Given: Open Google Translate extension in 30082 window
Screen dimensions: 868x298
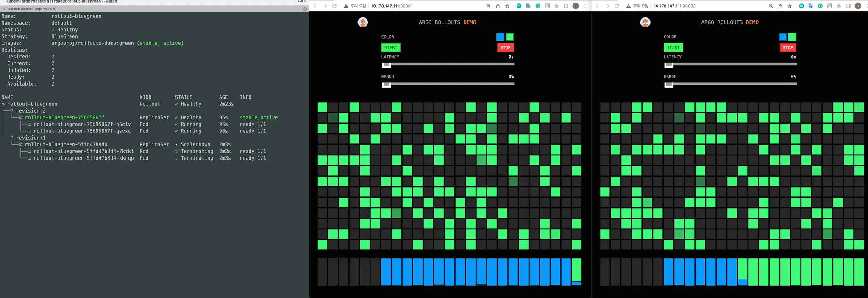Looking at the screenshot, I should (810, 6).
